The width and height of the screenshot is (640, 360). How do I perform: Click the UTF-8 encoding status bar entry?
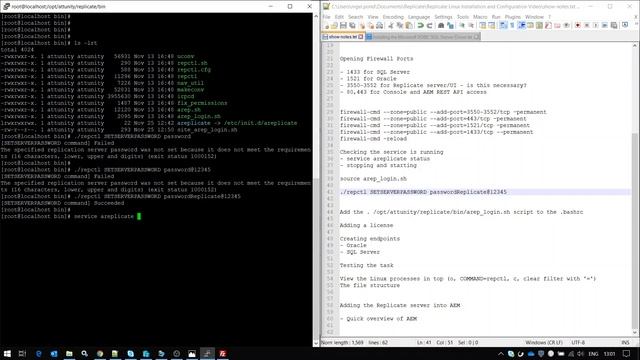[x=578, y=342]
